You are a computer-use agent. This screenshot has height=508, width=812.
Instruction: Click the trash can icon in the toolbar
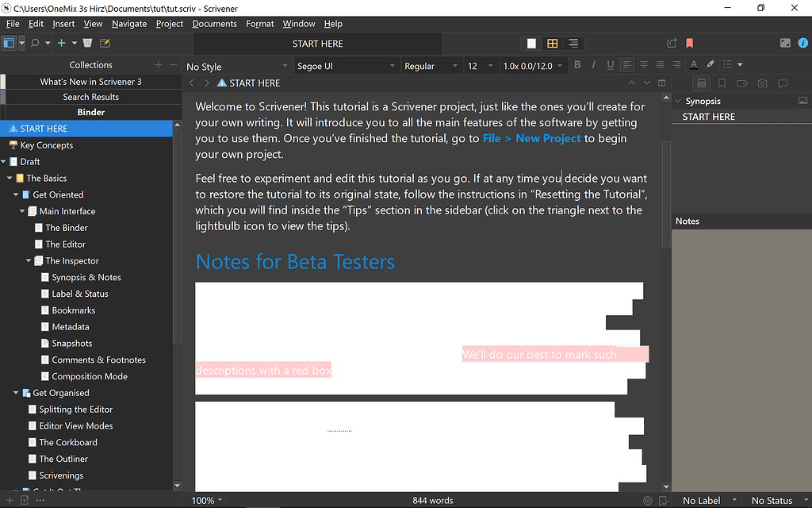click(87, 43)
